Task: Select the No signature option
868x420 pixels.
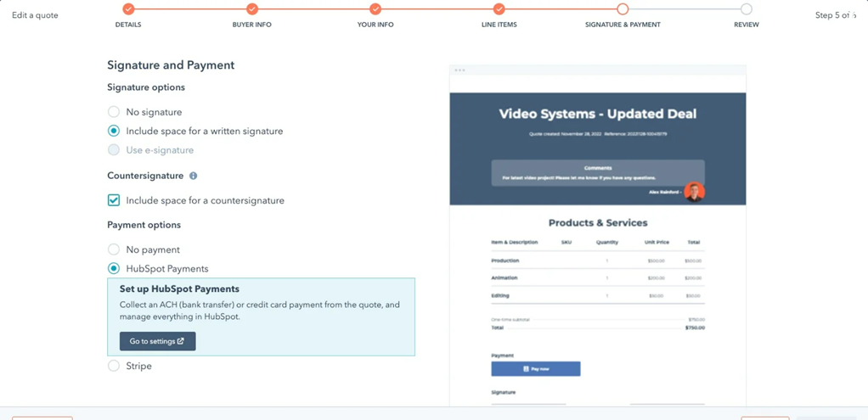Action: click(114, 112)
